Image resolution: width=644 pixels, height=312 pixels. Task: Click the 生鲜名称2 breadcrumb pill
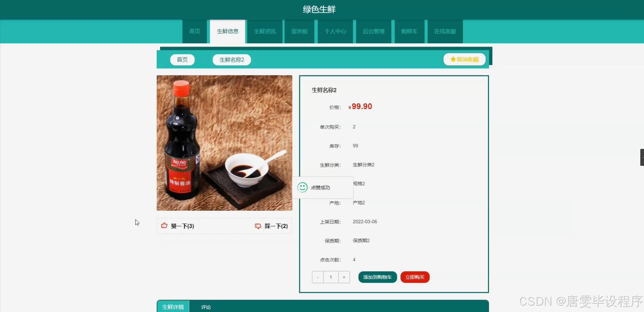pyautogui.click(x=232, y=60)
